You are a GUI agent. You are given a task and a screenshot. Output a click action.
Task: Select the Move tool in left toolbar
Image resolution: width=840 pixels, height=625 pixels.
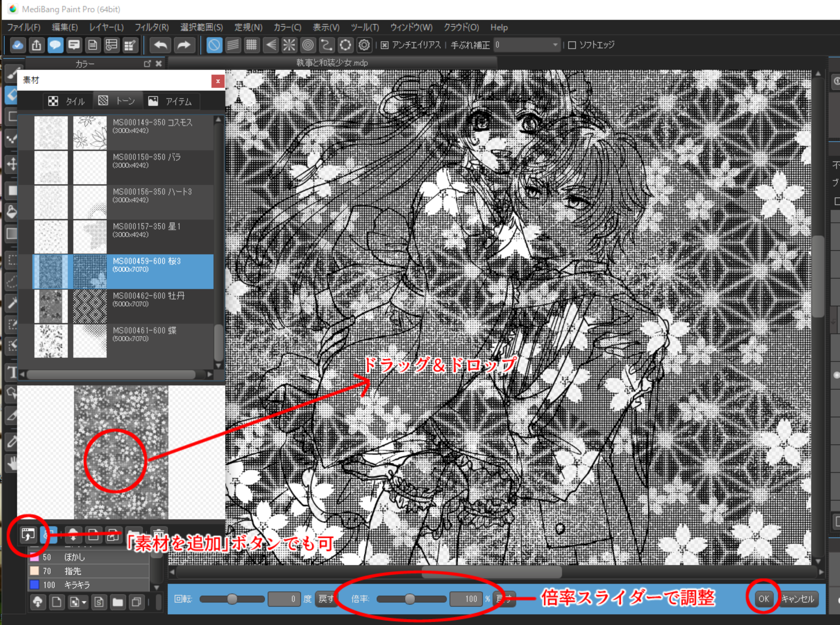(x=12, y=164)
